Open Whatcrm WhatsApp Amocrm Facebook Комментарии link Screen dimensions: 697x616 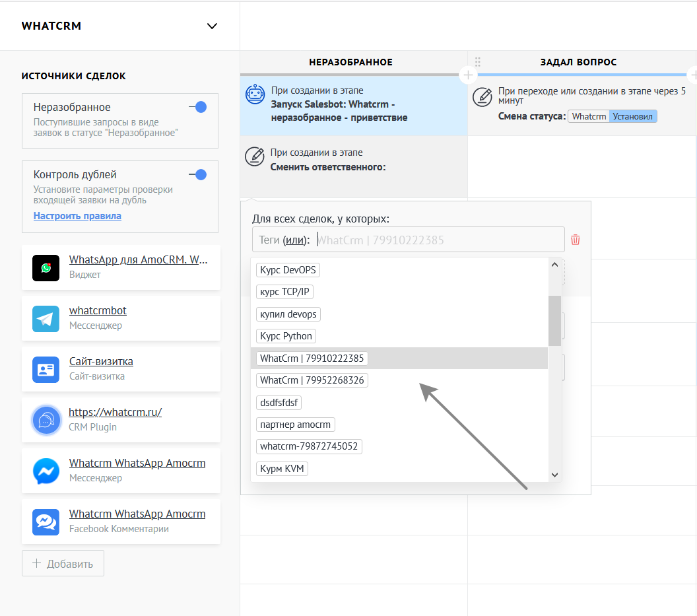137,514
